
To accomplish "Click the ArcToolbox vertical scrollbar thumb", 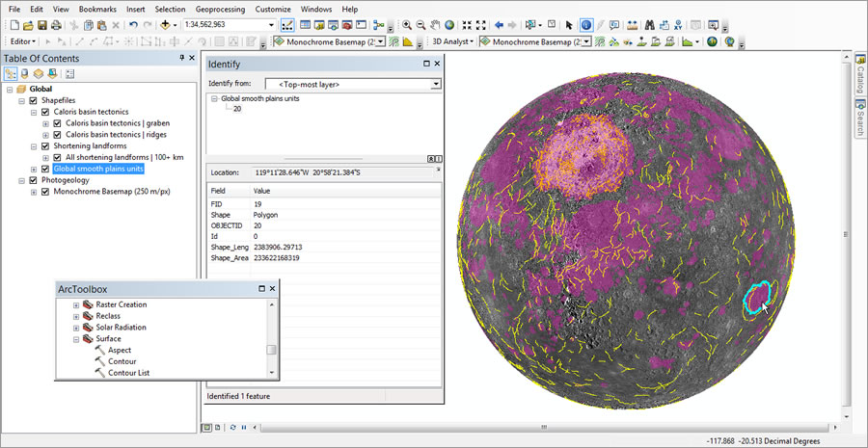I will click(272, 351).
